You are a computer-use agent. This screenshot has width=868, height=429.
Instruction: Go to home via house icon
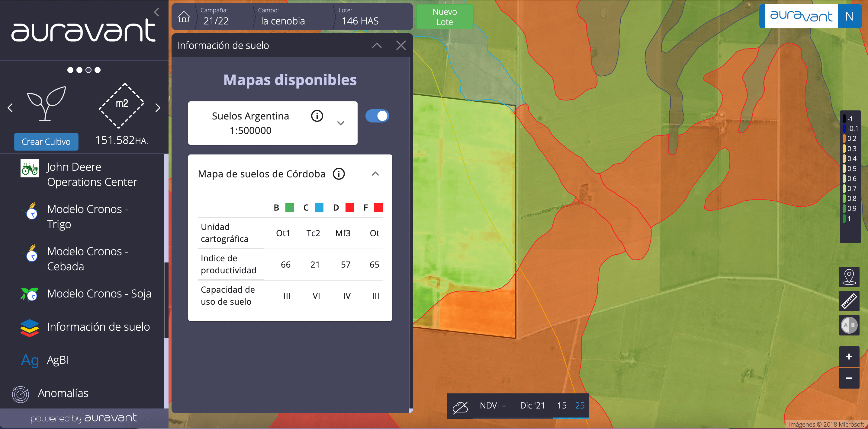click(x=184, y=17)
